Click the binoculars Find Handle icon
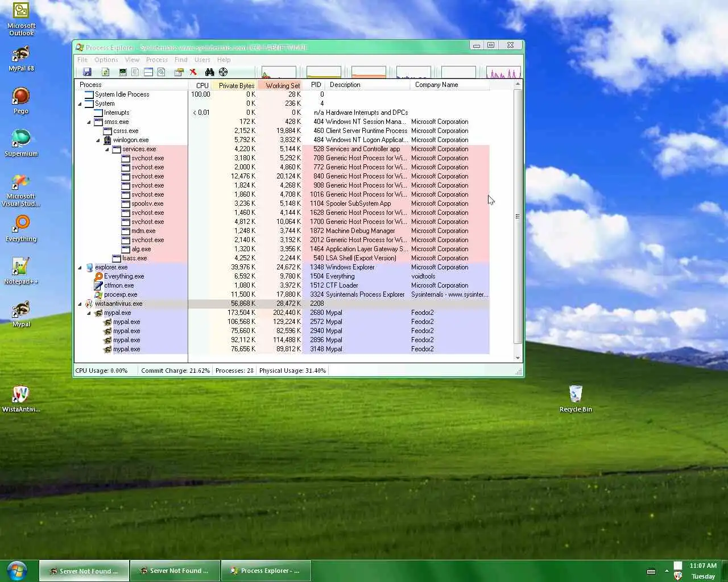The width and height of the screenshot is (728, 582). (x=209, y=72)
